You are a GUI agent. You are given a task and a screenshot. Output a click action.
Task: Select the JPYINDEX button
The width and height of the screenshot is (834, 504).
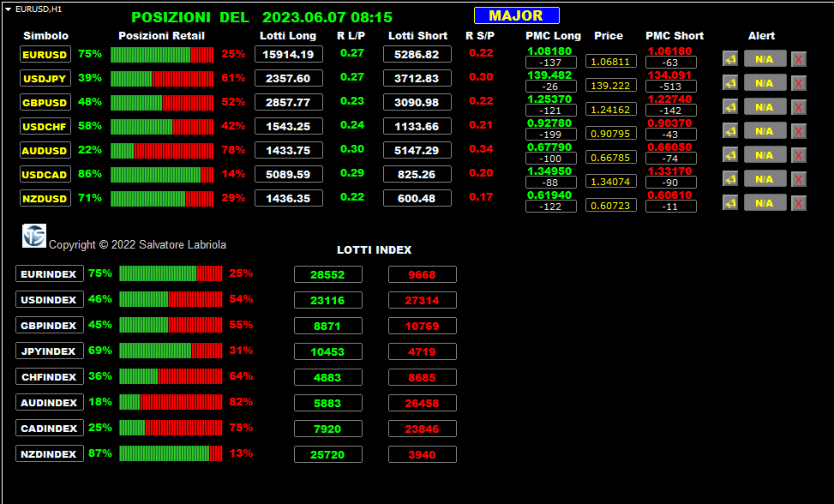(50, 351)
